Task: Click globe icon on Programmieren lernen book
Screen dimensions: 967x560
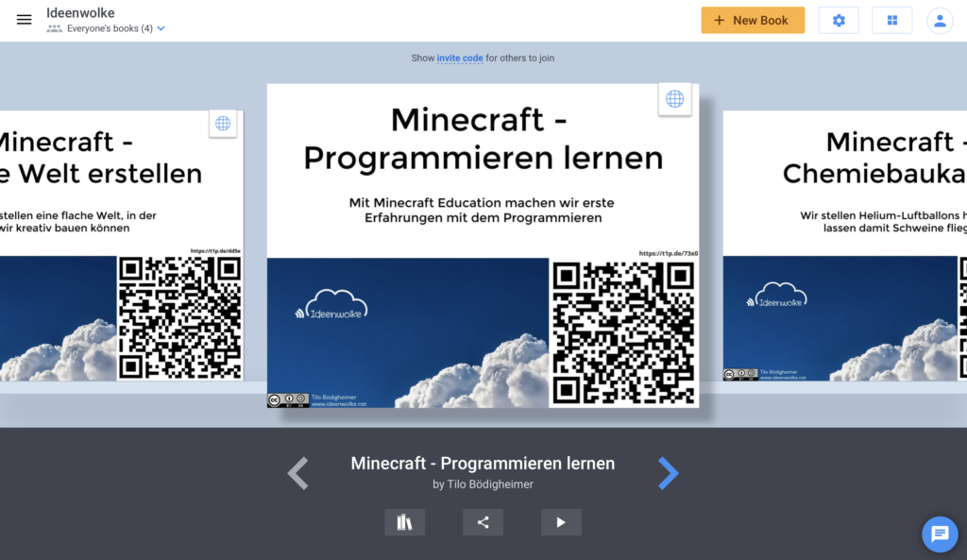Action: pos(674,98)
